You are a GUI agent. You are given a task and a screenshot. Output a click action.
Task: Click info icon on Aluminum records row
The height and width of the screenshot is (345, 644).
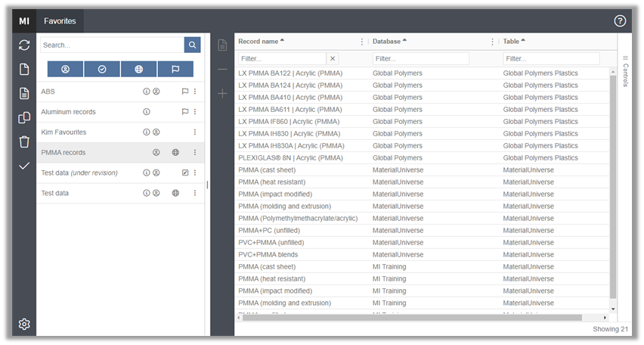pos(146,112)
